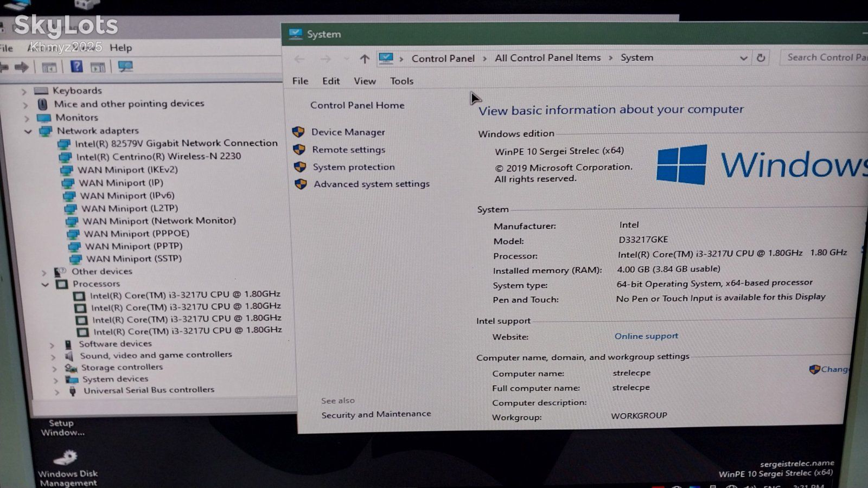Image resolution: width=868 pixels, height=488 pixels.
Task: Click the properties pane icon in Device Manager toolbar
Action: click(98, 67)
